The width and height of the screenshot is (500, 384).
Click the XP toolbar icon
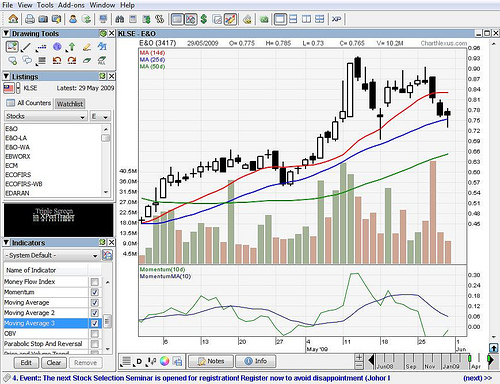pyautogui.click(x=336, y=19)
